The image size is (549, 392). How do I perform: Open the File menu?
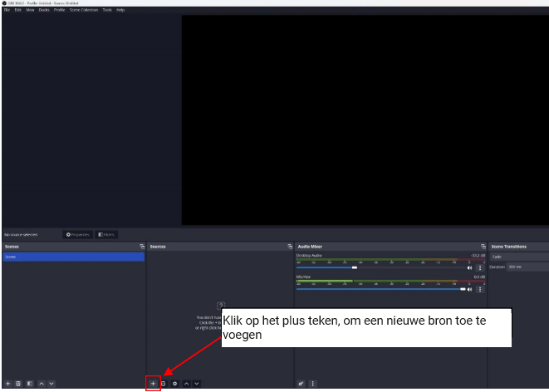tap(7, 10)
